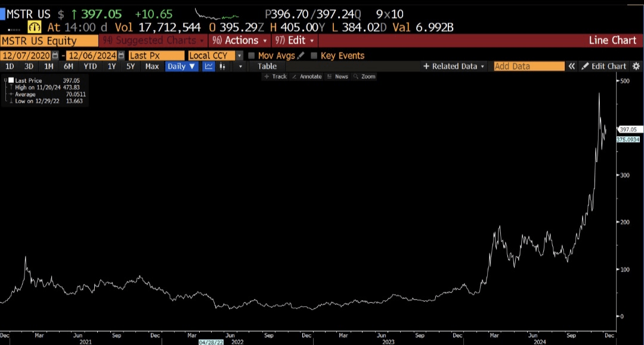Click the alert gauge icon beside At 14:00
Image resolution: width=644 pixels, height=345 pixels.
coord(35,27)
